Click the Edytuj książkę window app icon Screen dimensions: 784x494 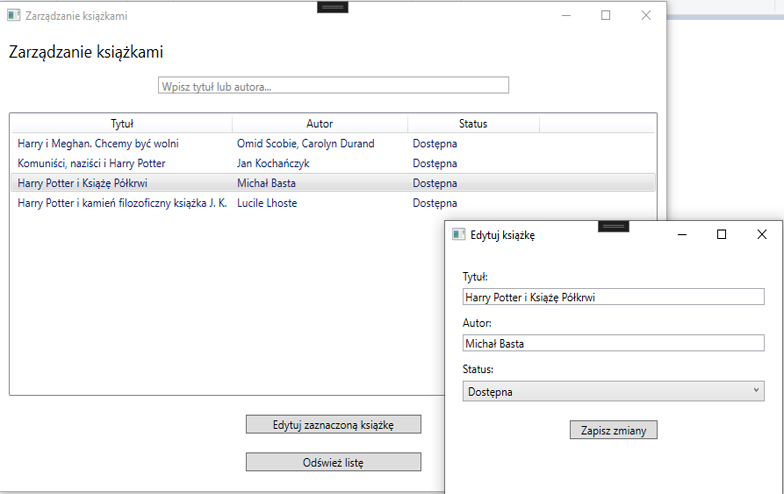tap(458, 234)
